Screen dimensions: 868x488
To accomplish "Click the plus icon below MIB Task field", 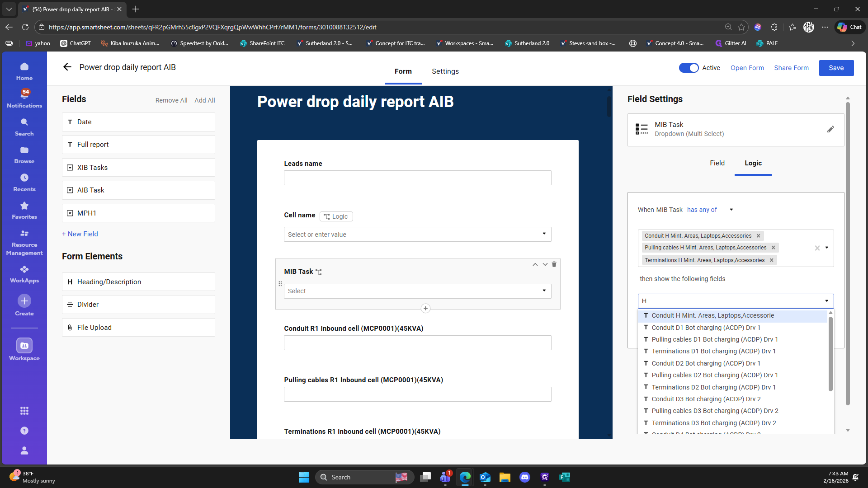I will coord(425,309).
